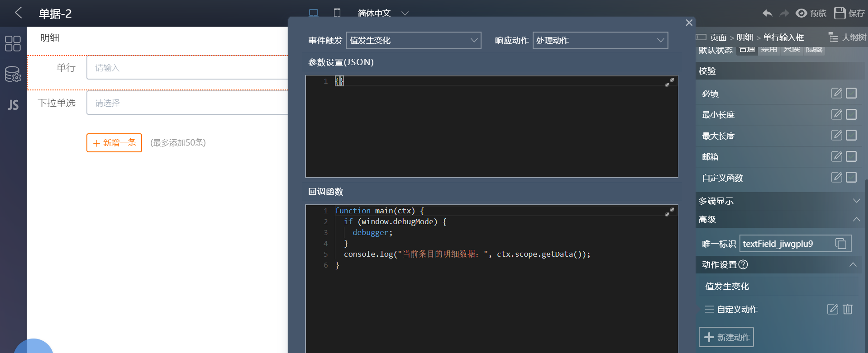Enable the 自定义函数 checkbox
The height and width of the screenshot is (353, 868).
click(x=851, y=177)
